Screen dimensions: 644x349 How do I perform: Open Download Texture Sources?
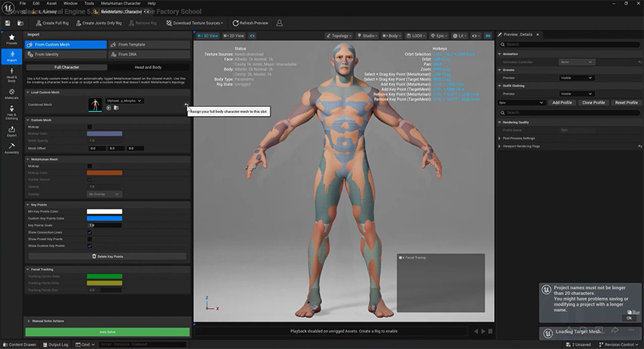(195, 23)
